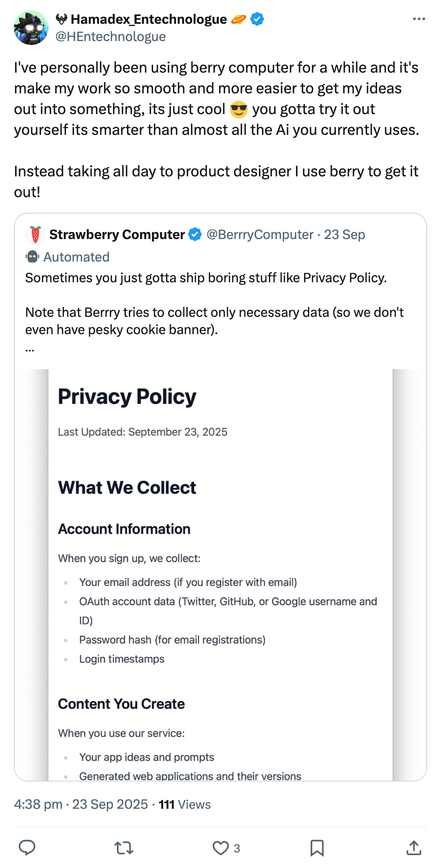Expand the truncated quoted tweet ellipsis
The image size is (441, 868).
pyautogui.click(x=30, y=348)
